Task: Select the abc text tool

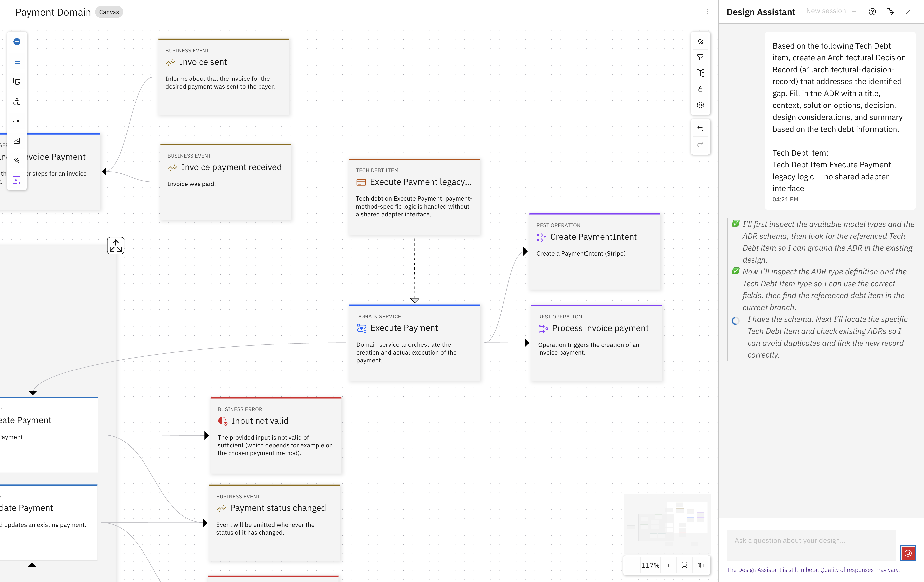Action: pos(17,121)
